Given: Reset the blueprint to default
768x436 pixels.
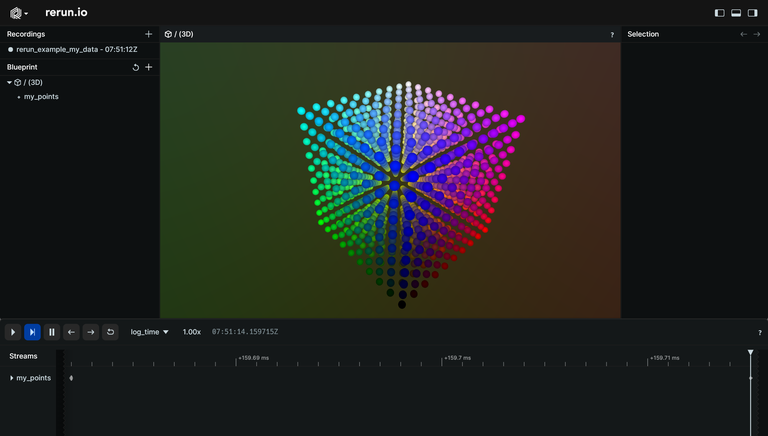Looking at the screenshot, I should pyautogui.click(x=136, y=67).
